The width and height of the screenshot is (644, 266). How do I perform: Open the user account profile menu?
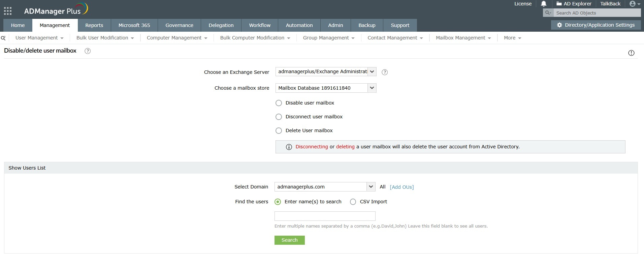[635, 4]
